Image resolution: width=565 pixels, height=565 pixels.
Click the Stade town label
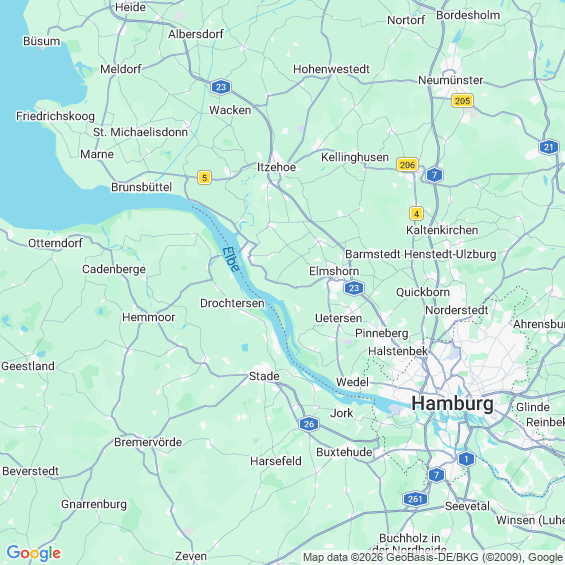(x=264, y=376)
